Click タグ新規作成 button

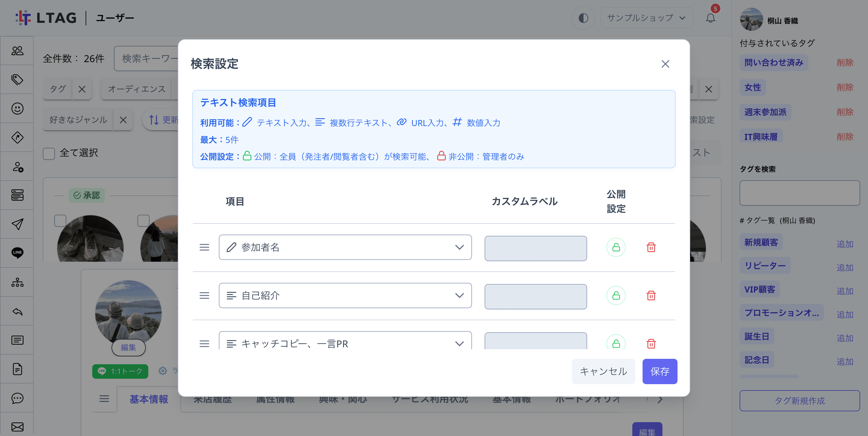[x=800, y=401]
